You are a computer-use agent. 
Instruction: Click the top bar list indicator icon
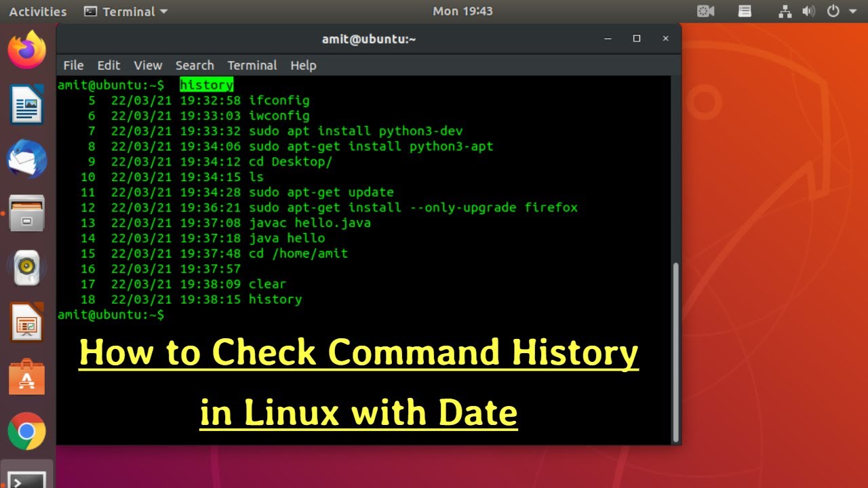tap(745, 12)
